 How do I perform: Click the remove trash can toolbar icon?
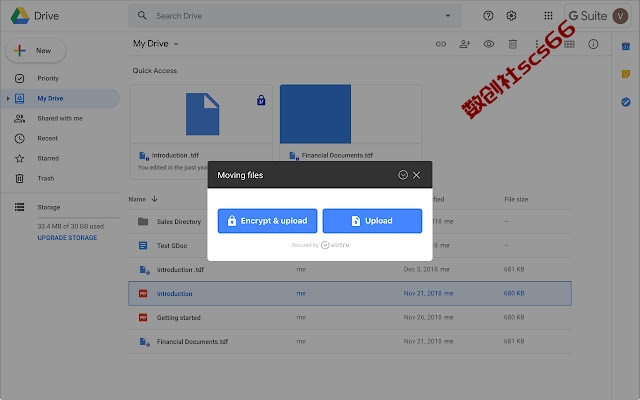(x=513, y=44)
